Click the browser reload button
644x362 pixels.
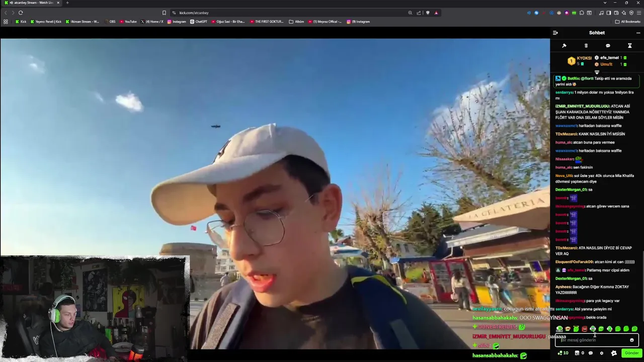21,13
